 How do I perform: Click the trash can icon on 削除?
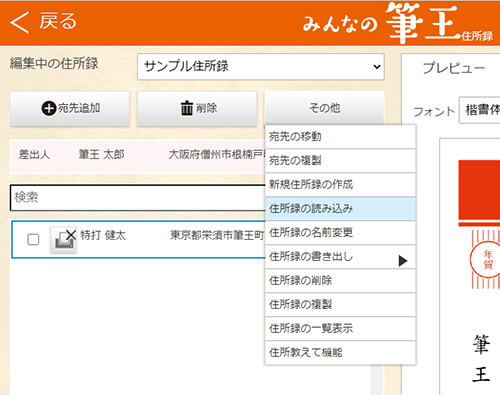coord(187,108)
